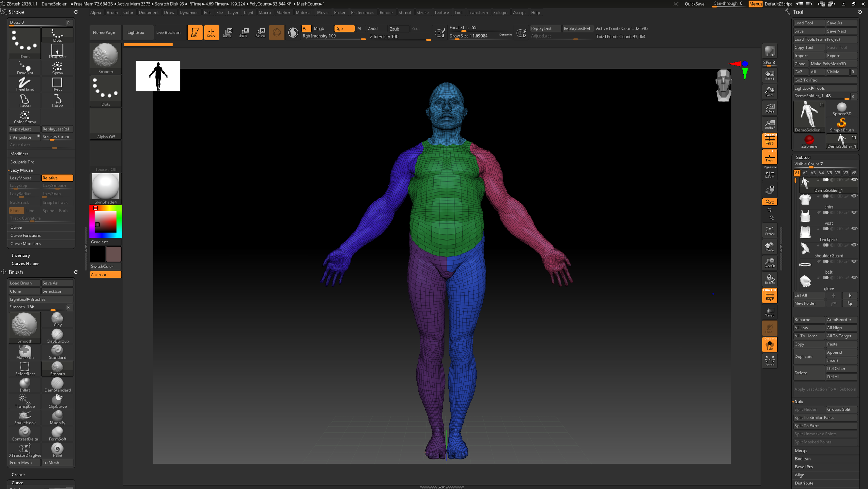Adjust the Rgb Intensity slider
Image resolution: width=868 pixels, height=489 pixels.
(333, 36)
